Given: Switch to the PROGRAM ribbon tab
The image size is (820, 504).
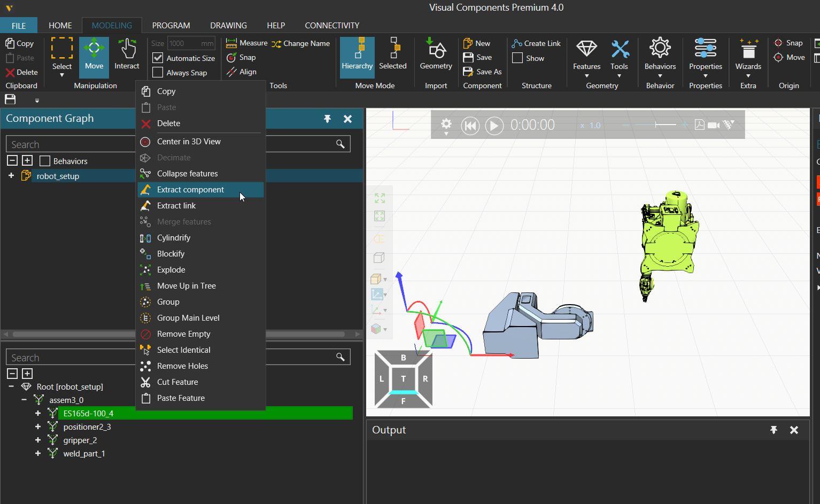Looking at the screenshot, I should tap(171, 25).
